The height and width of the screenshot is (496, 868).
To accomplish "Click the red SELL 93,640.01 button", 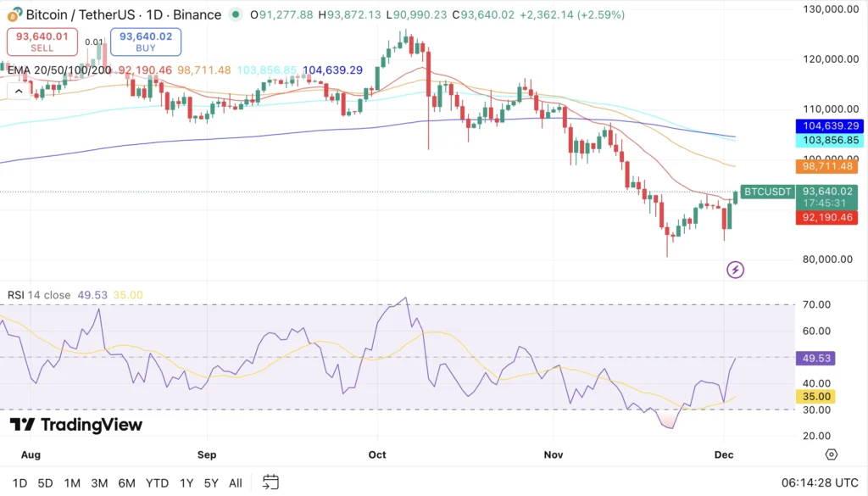I will (x=42, y=42).
